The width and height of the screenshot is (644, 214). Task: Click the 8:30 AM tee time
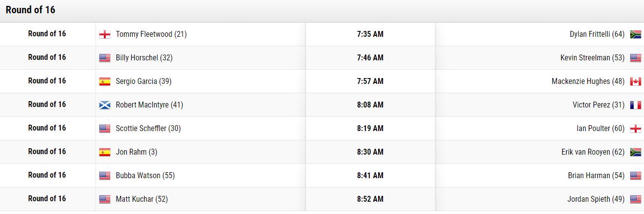pos(370,152)
